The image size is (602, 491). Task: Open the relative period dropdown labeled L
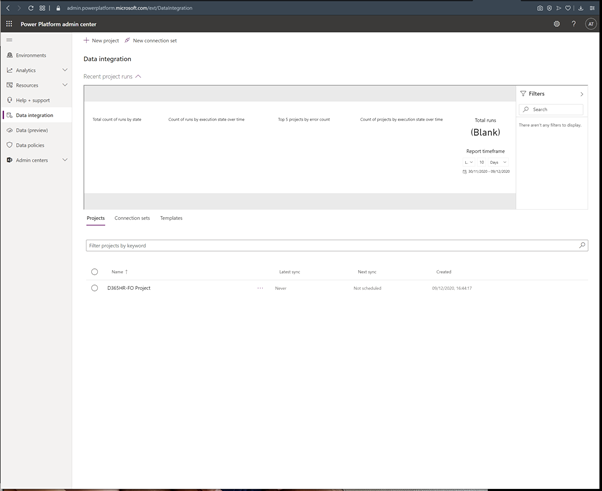469,162
